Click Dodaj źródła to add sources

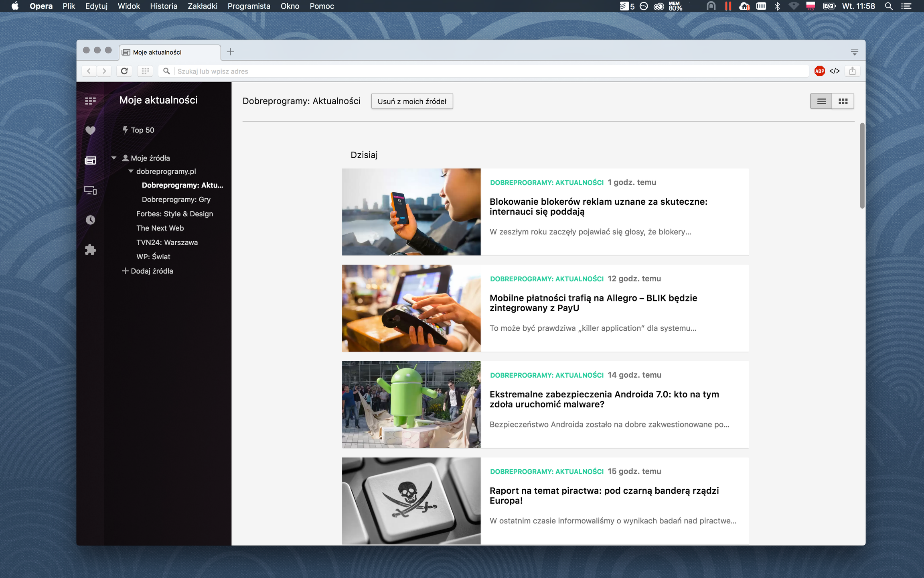(x=148, y=271)
